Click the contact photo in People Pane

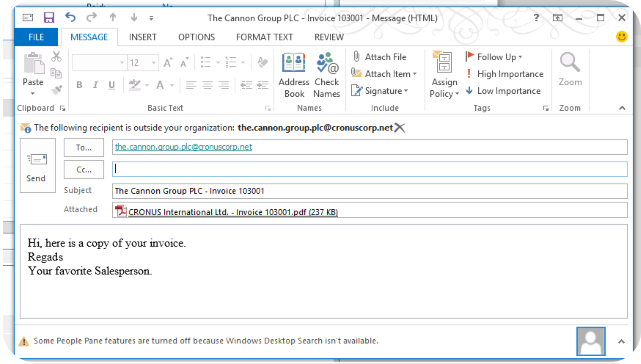(591, 342)
